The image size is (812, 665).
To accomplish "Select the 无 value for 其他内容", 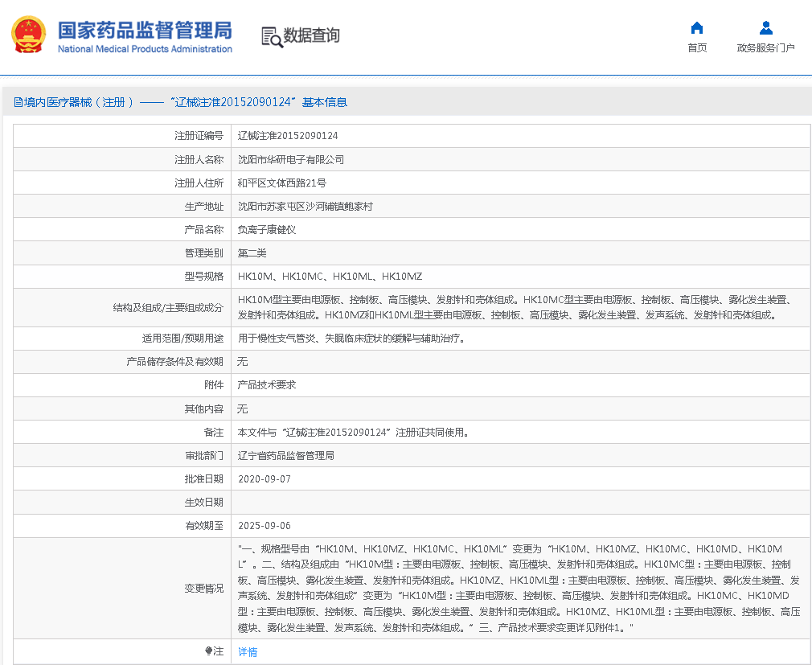I will click(x=242, y=408).
